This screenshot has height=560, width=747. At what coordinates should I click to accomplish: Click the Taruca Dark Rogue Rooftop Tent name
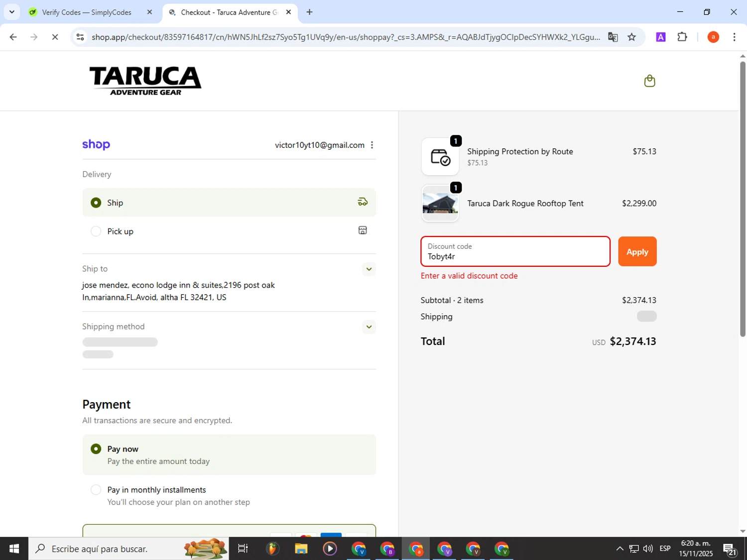tap(525, 204)
